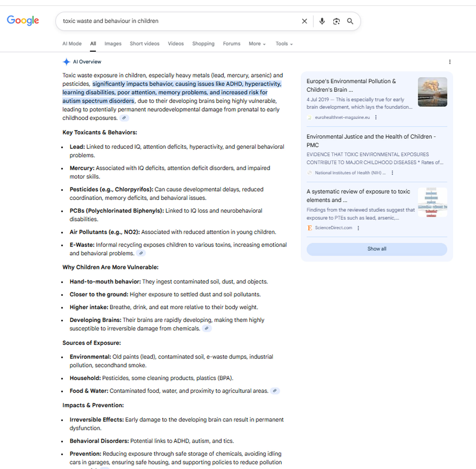Open Google Lens image search icon
476x469 pixels.
(336, 21)
